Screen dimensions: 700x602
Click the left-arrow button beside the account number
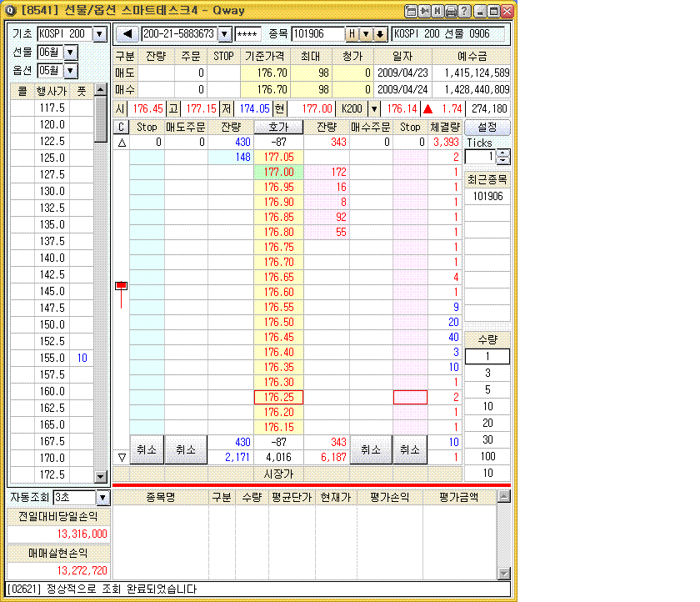(x=127, y=34)
